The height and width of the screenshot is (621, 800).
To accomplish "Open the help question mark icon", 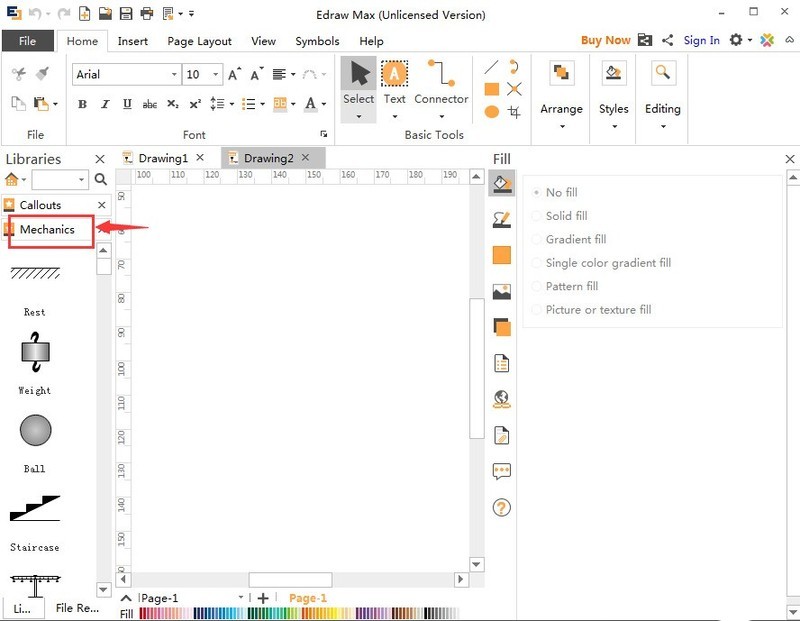I will [x=502, y=508].
